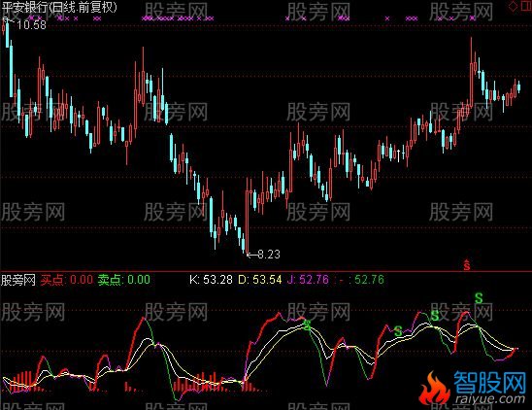
Task: Click the 卖点: 0.00 readout
Action: click(124, 280)
